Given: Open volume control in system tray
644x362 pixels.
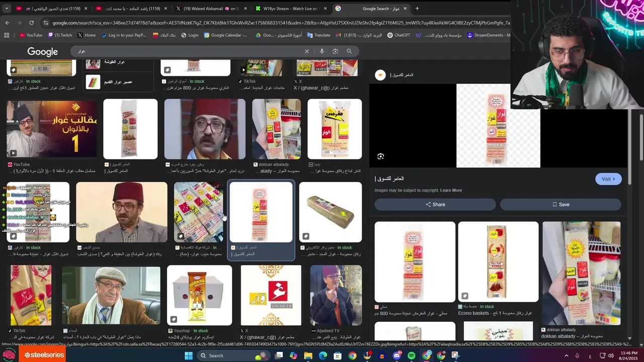Looking at the screenshot, I should coord(611,355).
